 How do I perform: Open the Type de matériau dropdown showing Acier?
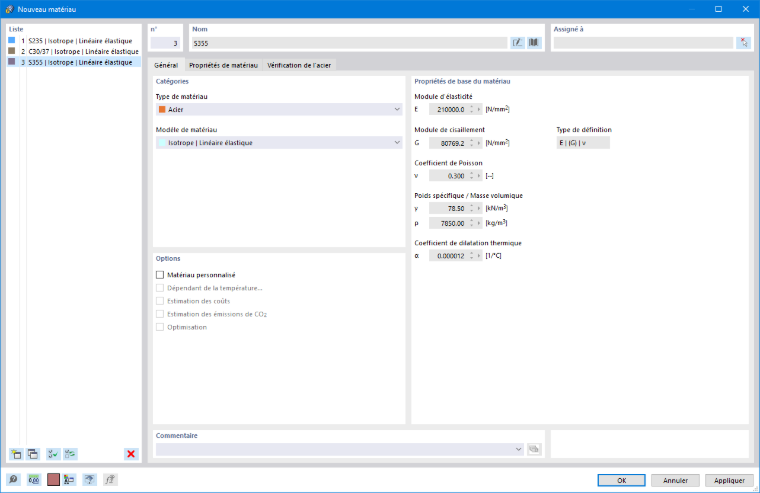coord(279,110)
